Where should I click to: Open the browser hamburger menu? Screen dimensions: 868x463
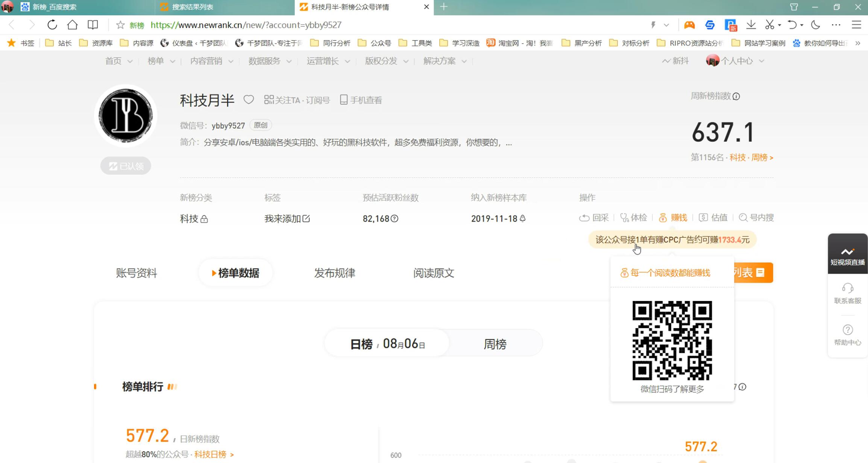click(856, 25)
